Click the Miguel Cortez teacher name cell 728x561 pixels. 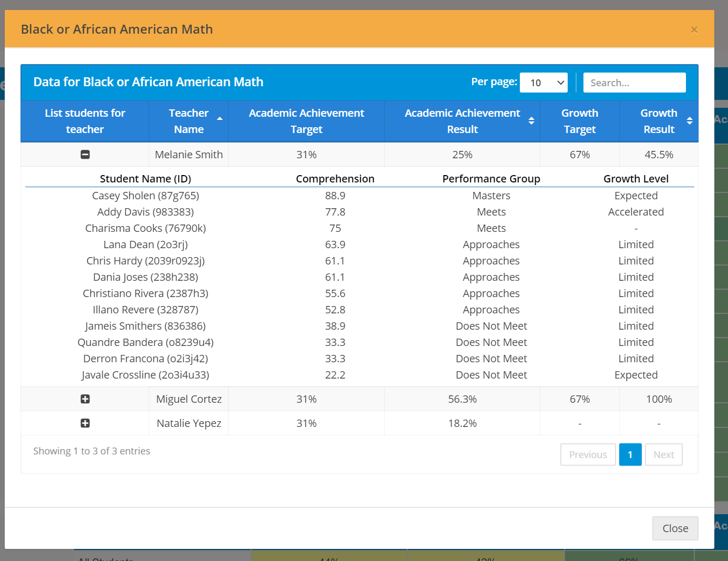point(189,399)
